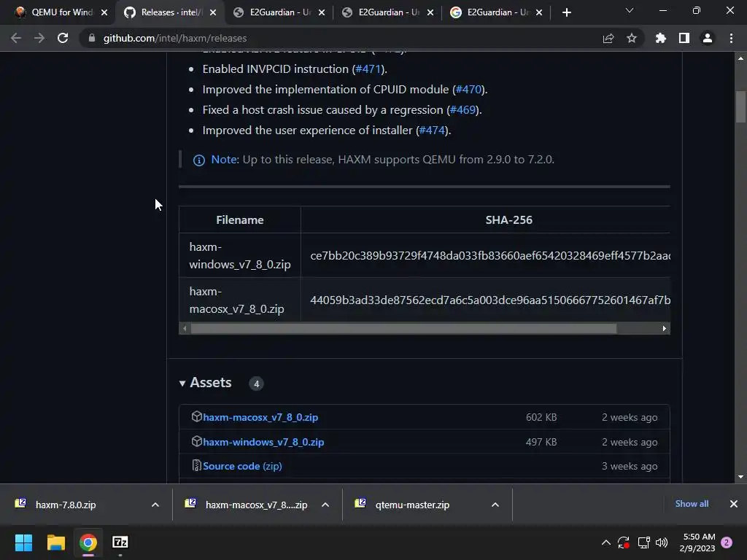This screenshot has width=747, height=560.
Task: Select the haxm-windows_v7_8_0.zip filename cell
Action: click(239, 256)
